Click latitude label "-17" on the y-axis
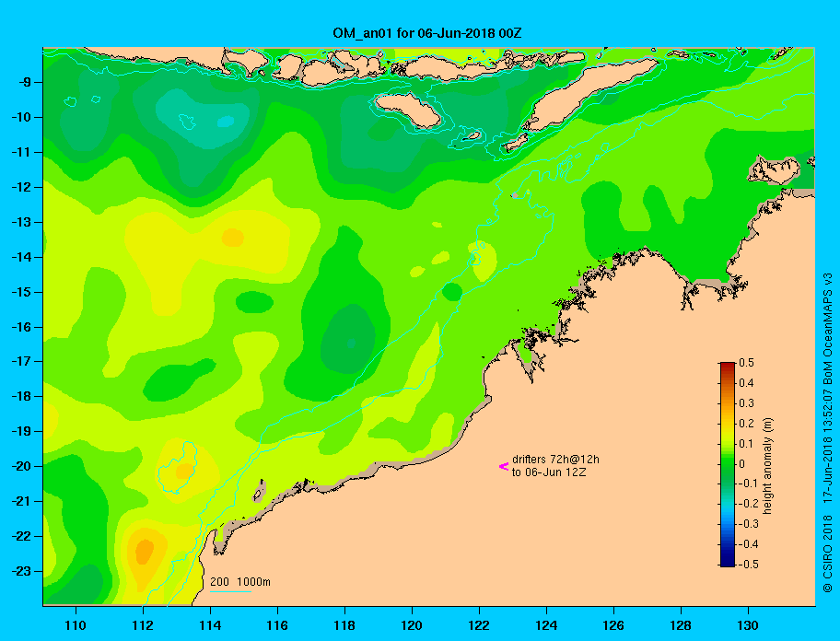 (x=22, y=361)
